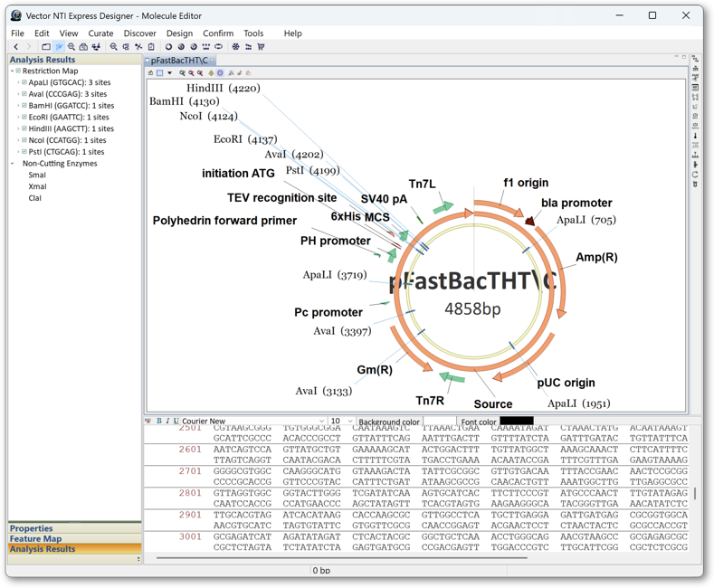The image size is (714, 588).
Task: Open the File menu
Action: pyautogui.click(x=17, y=33)
